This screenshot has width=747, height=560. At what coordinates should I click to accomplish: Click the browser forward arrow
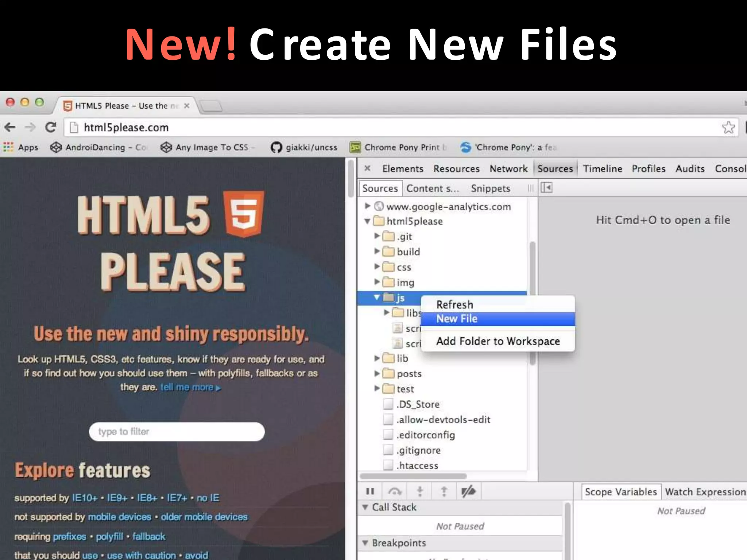coord(30,127)
